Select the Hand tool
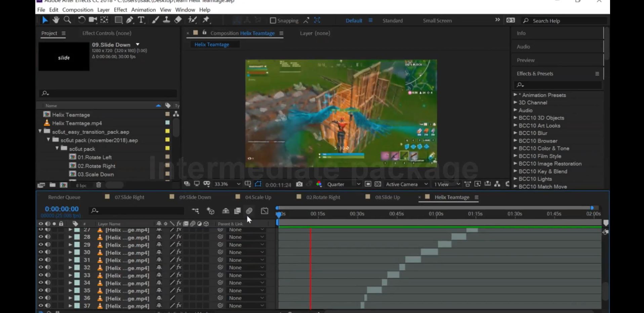This screenshot has width=644, height=313. (x=56, y=20)
